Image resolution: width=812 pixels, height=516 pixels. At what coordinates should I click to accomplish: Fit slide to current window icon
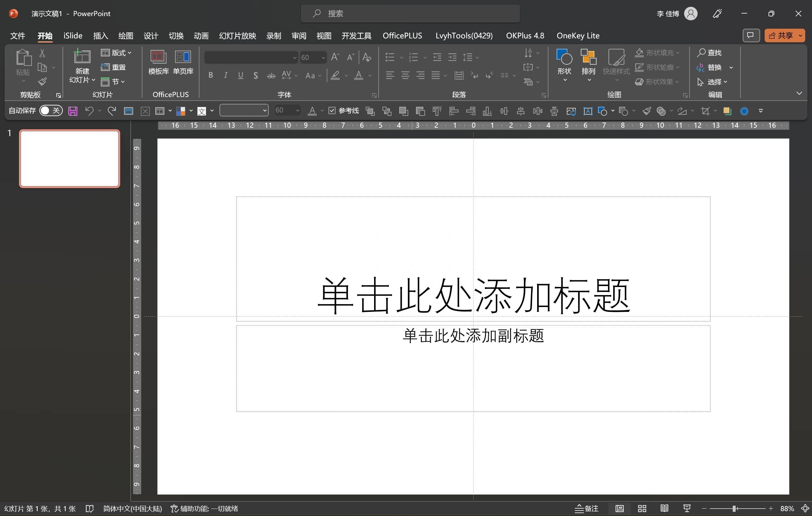tap(806, 508)
